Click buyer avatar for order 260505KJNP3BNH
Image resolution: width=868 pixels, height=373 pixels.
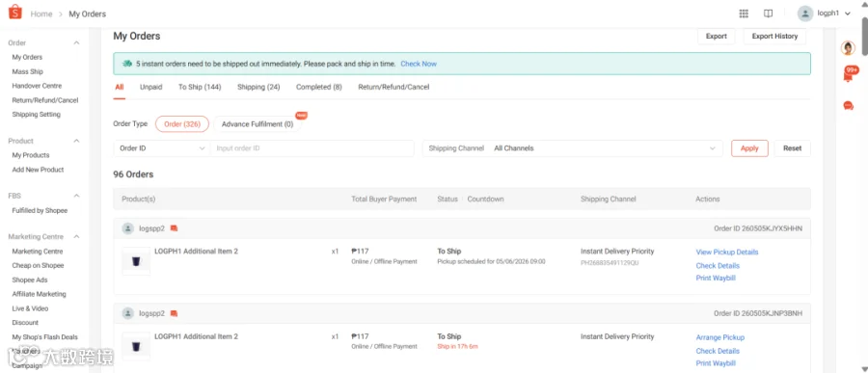128,313
